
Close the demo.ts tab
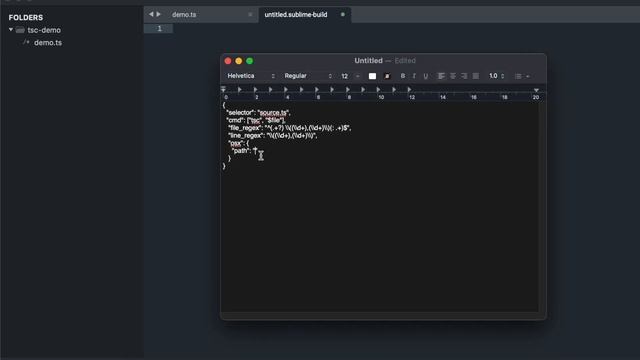pos(250,15)
